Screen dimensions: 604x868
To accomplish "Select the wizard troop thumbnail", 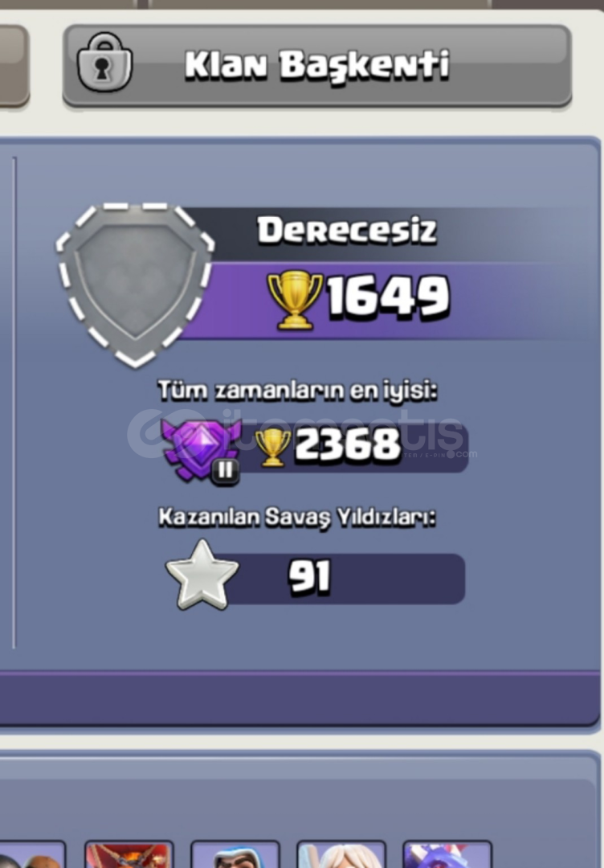I will (235, 854).
